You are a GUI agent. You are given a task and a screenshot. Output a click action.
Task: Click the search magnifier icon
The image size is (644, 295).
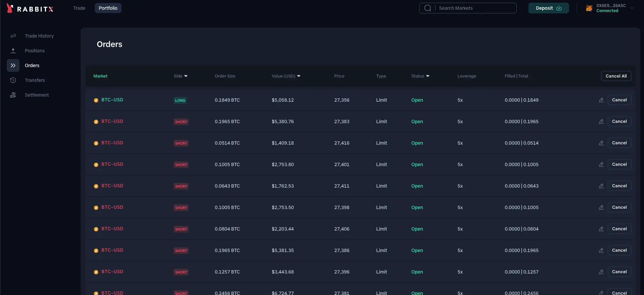pyautogui.click(x=427, y=8)
